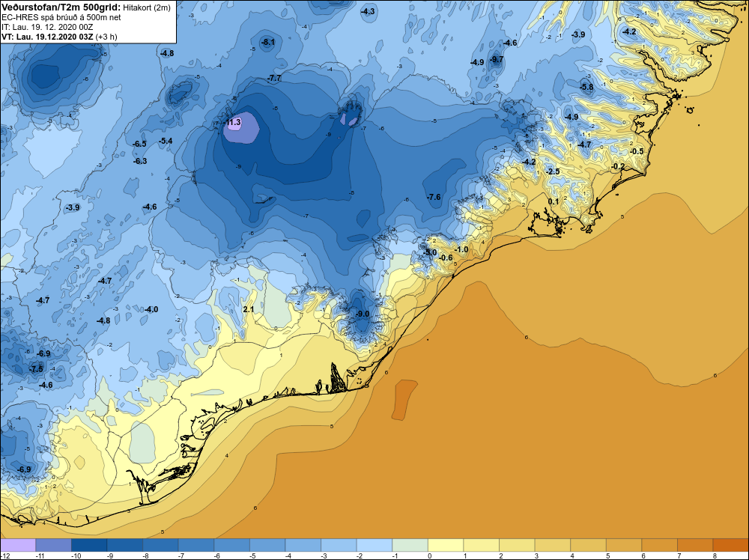
Task: Click the legend swatch labeled 2
Action: (517, 545)
